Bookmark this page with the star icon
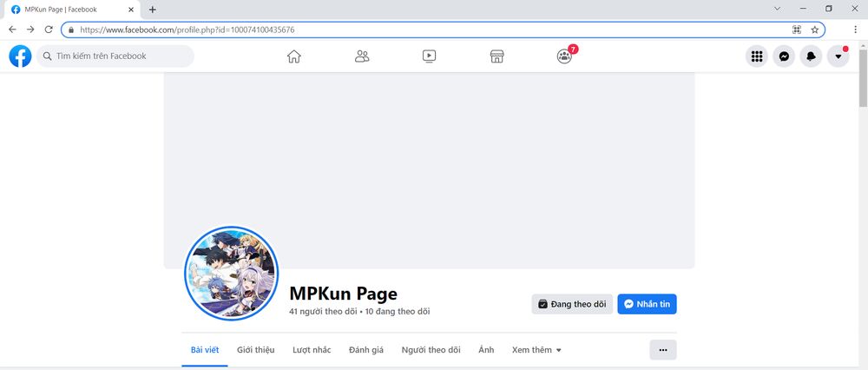Viewport: 868px width, 370px height. (815, 30)
